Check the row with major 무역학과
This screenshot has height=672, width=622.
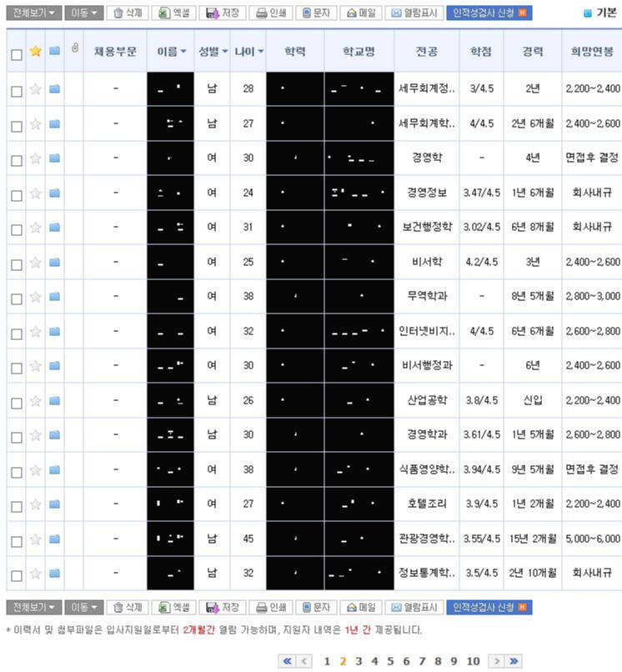[x=17, y=298]
